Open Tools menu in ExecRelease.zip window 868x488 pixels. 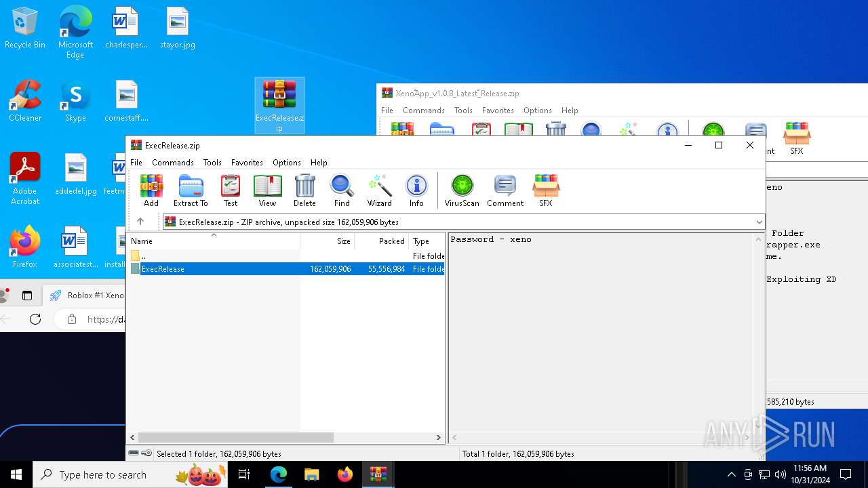tap(212, 163)
